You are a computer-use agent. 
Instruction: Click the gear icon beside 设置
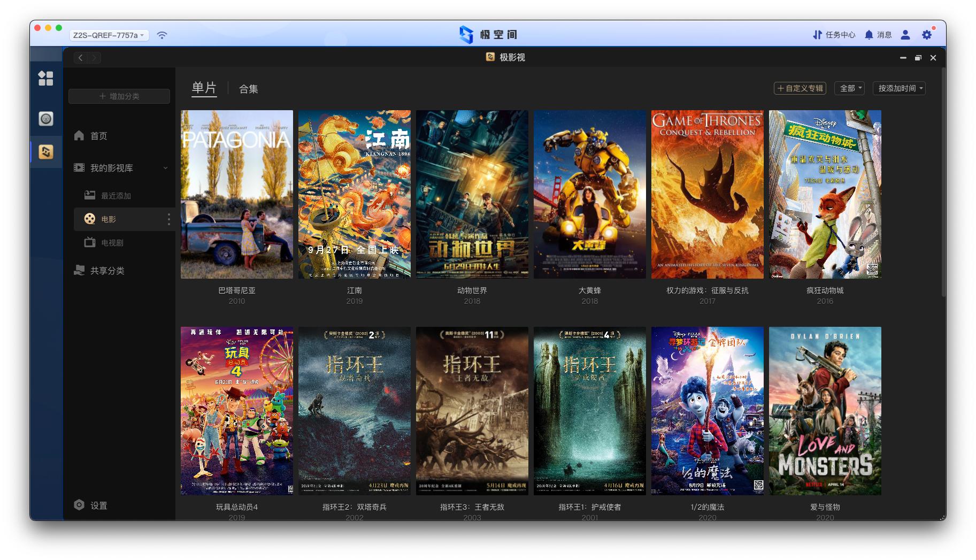pos(79,505)
